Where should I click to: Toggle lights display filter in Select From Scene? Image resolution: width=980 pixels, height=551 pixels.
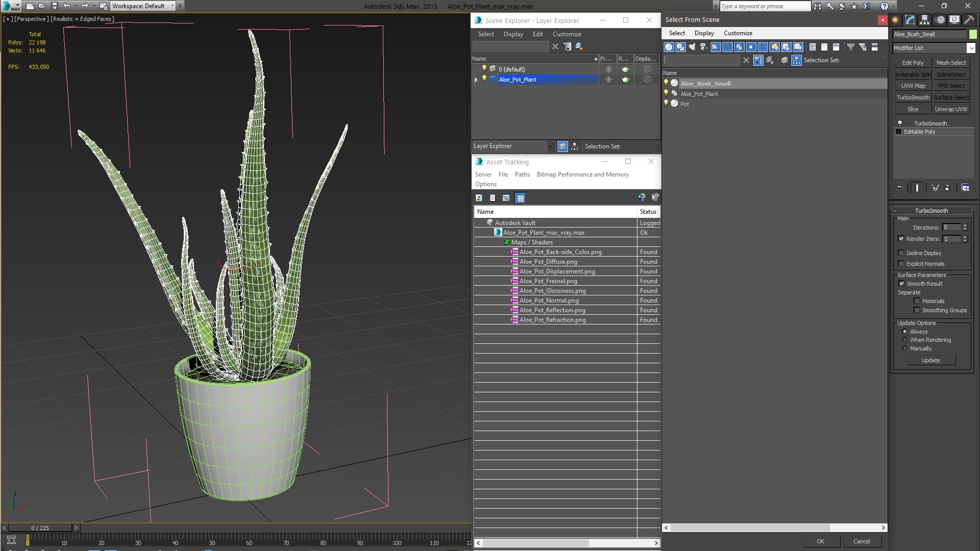pyautogui.click(x=692, y=47)
